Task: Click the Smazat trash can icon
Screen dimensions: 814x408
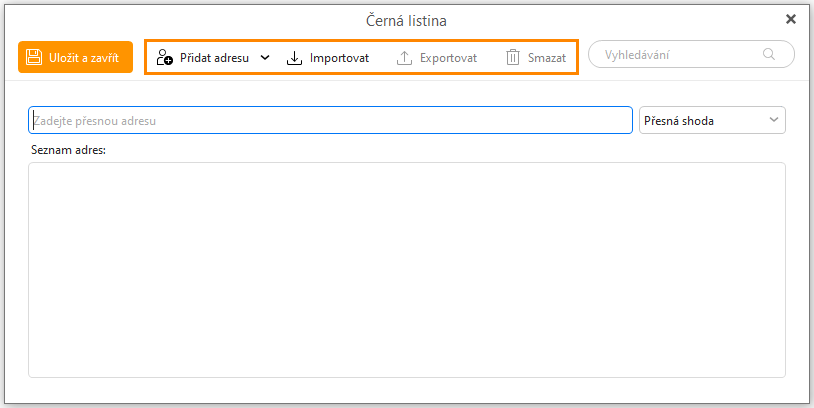Action: click(513, 58)
